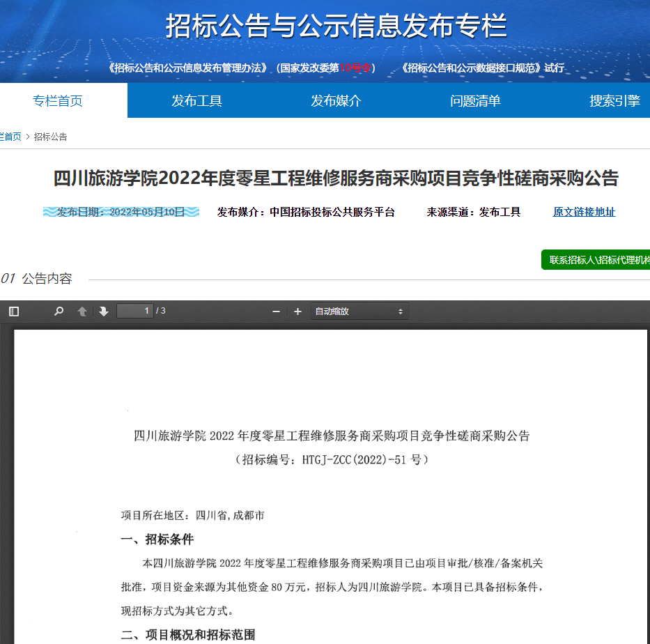Click the 招标公告 breadcrumb item
Image resolution: width=650 pixels, height=644 pixels.
pyautogui.click(x=50, y=137)
